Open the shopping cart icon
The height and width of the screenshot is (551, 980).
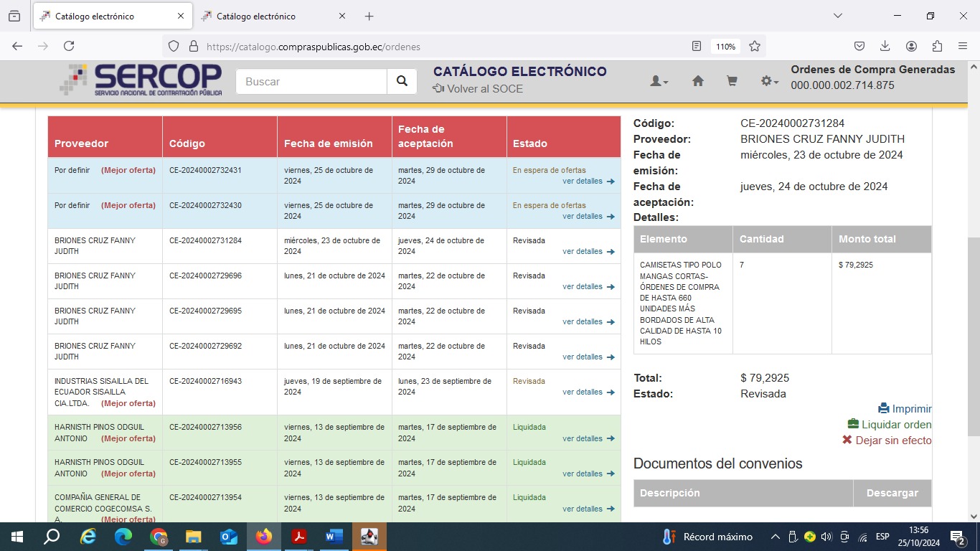coord(732,82)
